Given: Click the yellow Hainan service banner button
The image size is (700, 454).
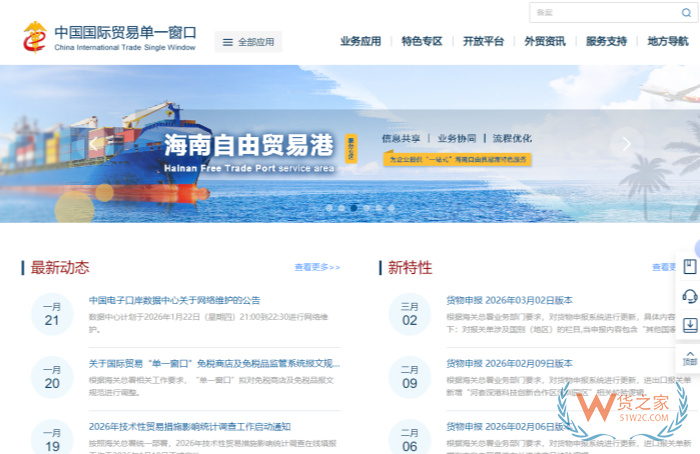Looking at the screenshot, I should click(x=457, y=159).
